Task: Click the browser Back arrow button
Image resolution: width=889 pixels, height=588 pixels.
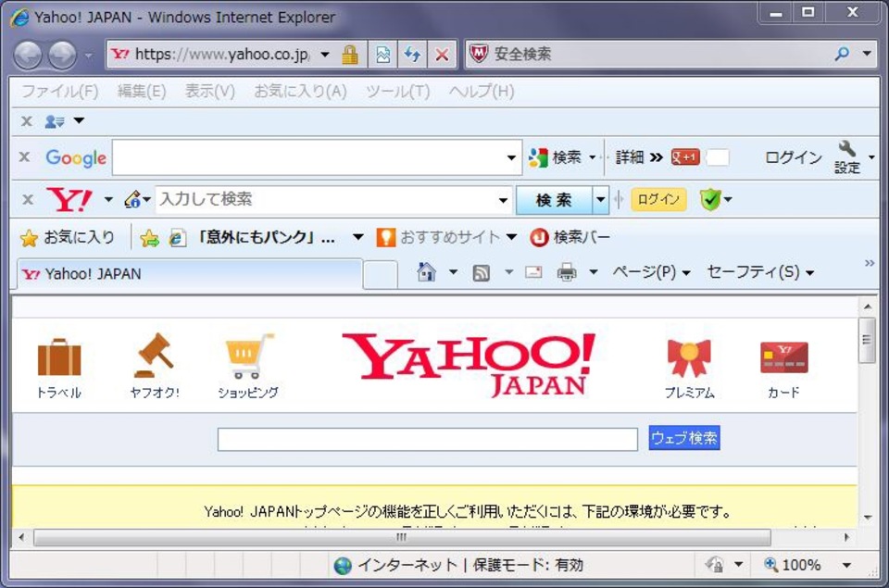Action: click(x=28, y=56)
